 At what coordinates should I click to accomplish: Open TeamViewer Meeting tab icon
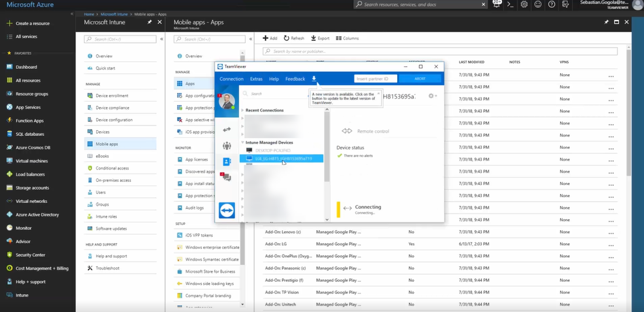[x=227, y=145]
